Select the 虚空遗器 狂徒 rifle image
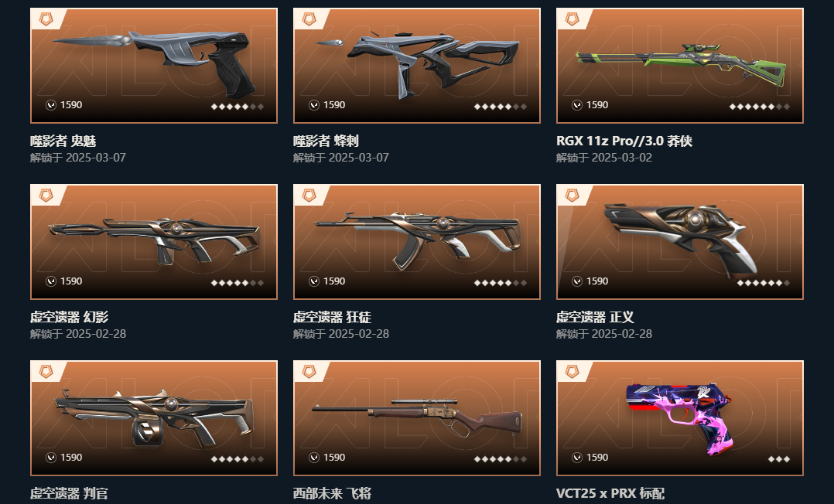The width and height of the screenshot is (834, 504). (x=416, y=242)
